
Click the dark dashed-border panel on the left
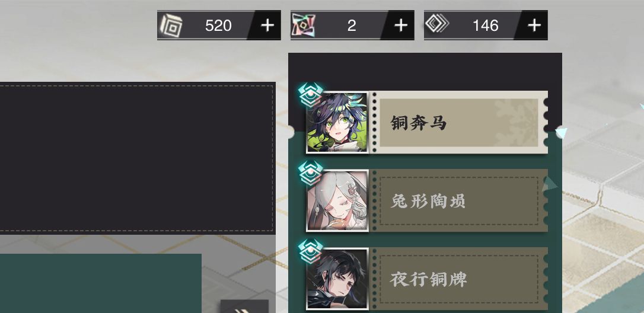(x=138, y=158)
